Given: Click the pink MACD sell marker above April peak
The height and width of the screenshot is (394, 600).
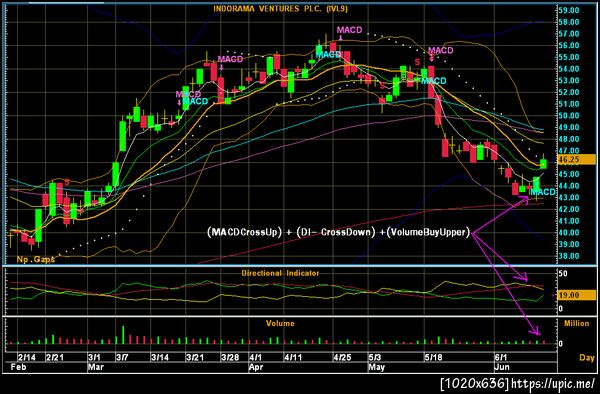Looking at the screenshot, I should (349, 30).
